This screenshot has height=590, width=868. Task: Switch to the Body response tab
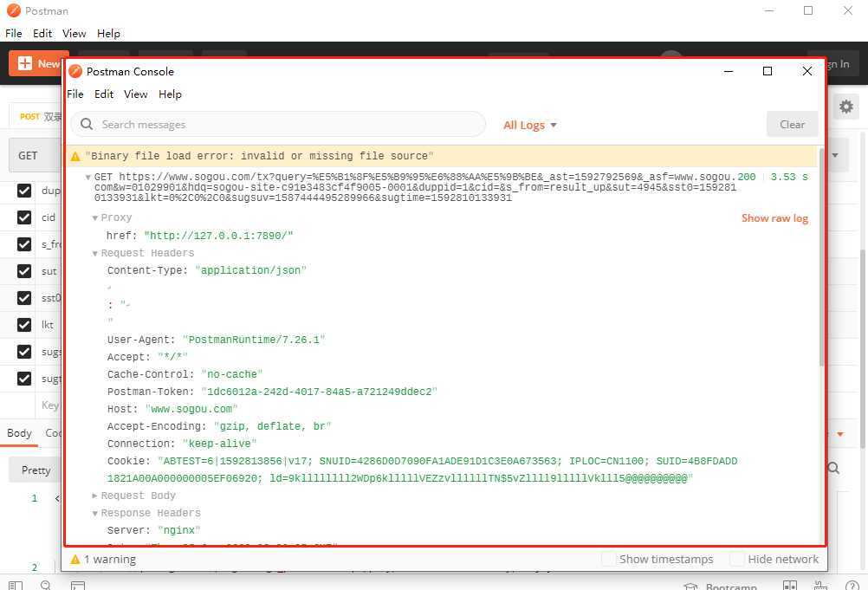click(x=19, y=433)
